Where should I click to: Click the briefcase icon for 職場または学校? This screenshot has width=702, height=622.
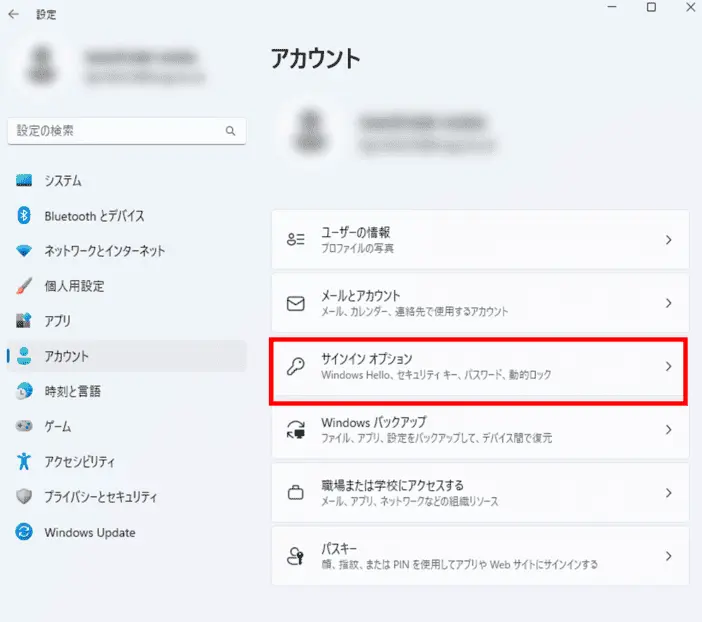[x=296, y=493]
